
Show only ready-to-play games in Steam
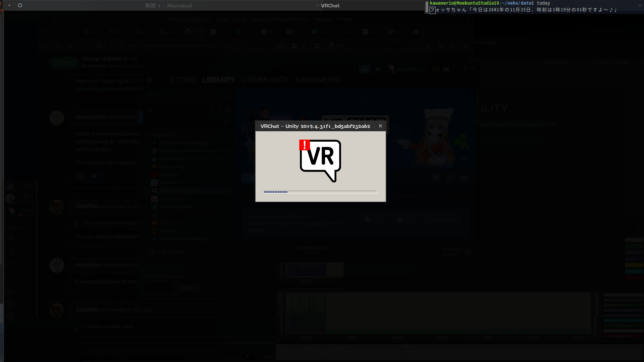click(228, 110)
